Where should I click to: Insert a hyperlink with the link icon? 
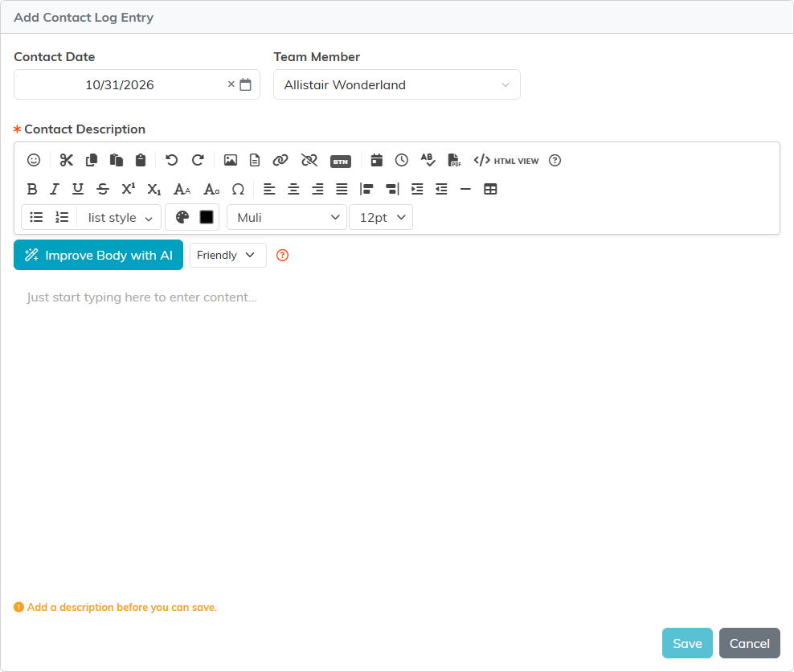280,160
